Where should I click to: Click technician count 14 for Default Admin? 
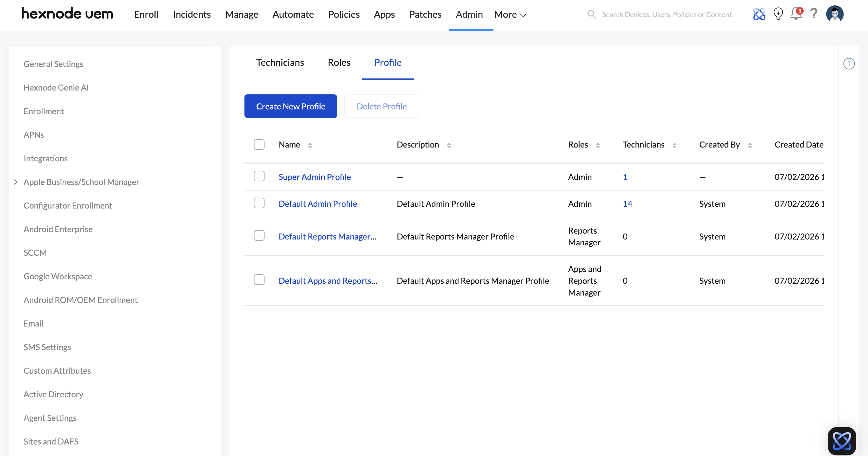(x=627, y=204)
